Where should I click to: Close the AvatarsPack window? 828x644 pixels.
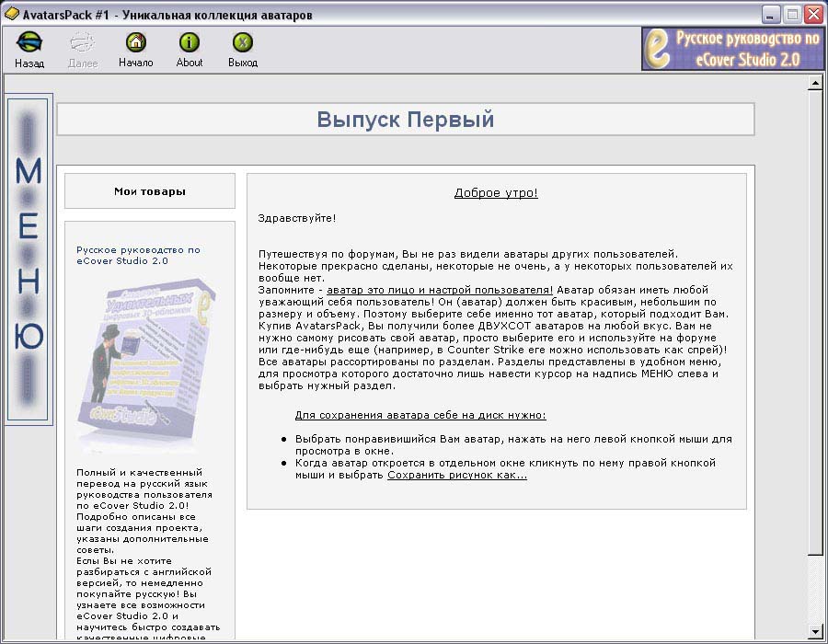click(x=813, y=14)
